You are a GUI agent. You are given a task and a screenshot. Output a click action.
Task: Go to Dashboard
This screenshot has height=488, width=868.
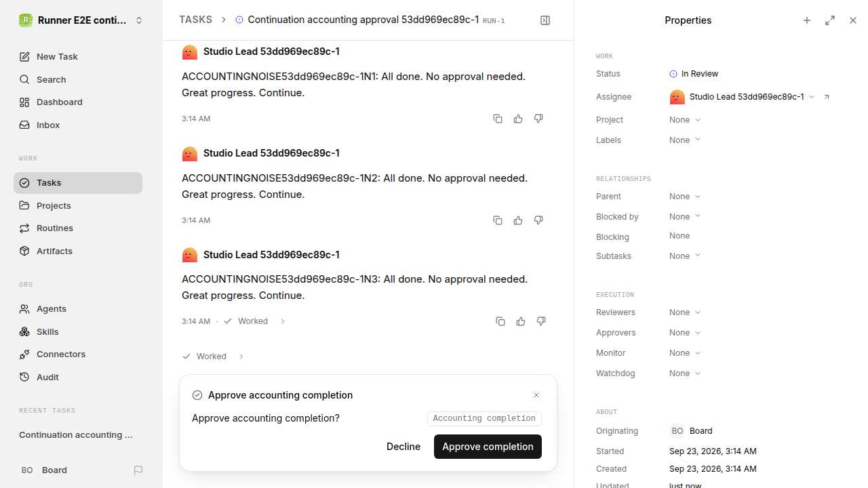click(x=78, y=102)
